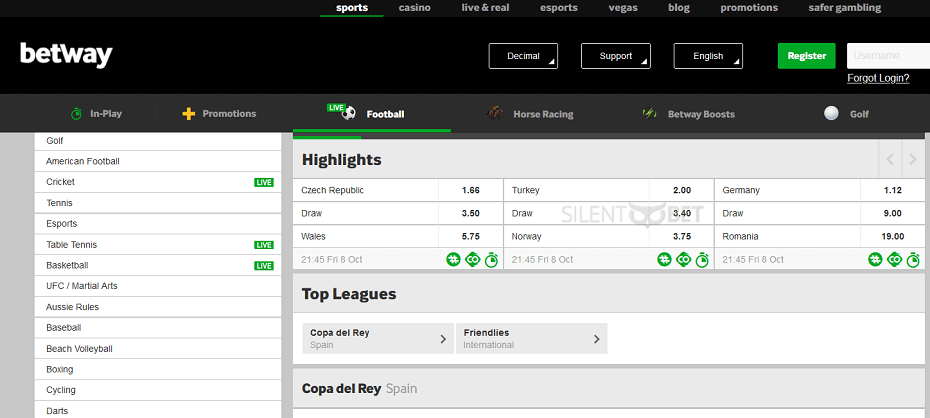Screen dimensions: 930x418
Task: Click the betway logo
Action: (x=66, y=55)
